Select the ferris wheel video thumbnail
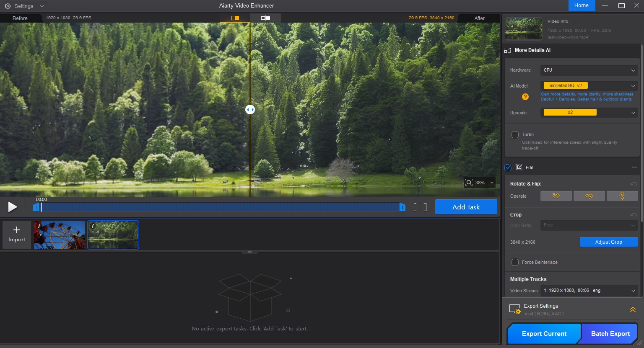This screenshot has height=348, width=644. pyautogui.click(x=59, y=235)
